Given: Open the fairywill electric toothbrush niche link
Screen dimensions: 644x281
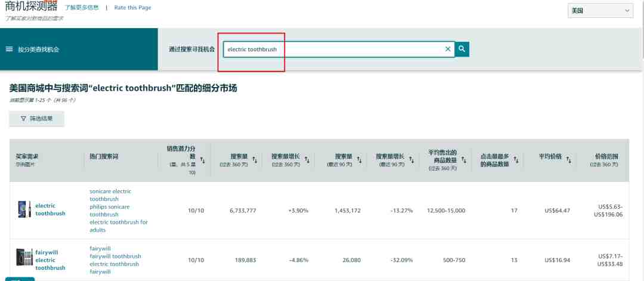Looking at the screenshot, I should (x=50, y=260).
